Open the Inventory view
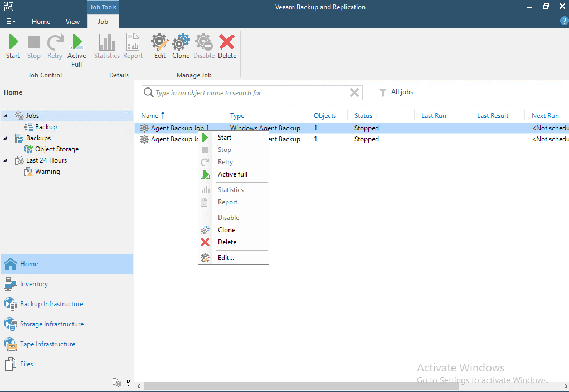The height and width of the screenshot is (392, 569). [x=67, y=284]
